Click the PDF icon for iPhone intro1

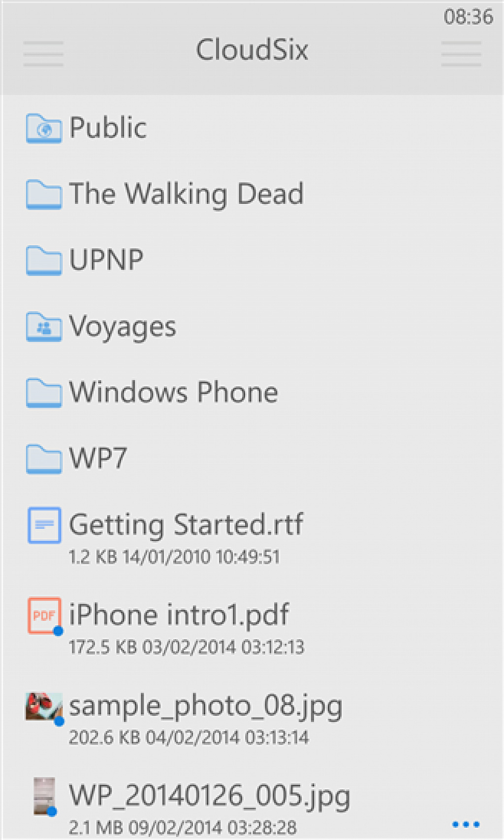44,615
